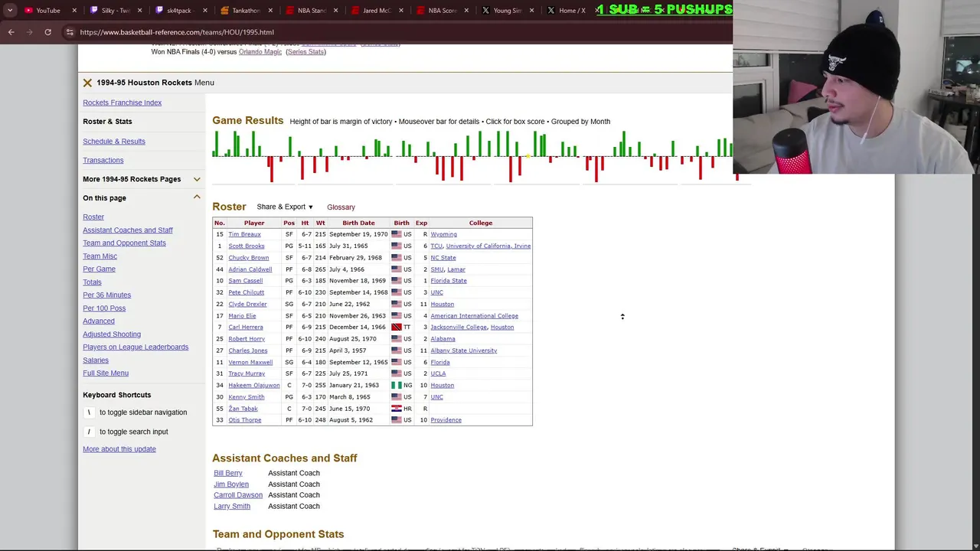This screenshot has height=551, width=980.
Task: Jump to Advanced in sidebar
Action: (x=99, y=321)
